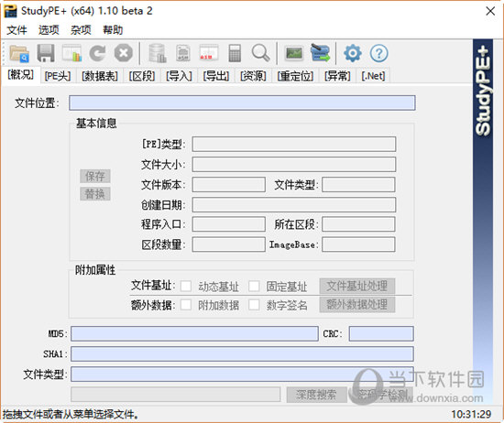Open the 选项 menu

click(49, 30)
